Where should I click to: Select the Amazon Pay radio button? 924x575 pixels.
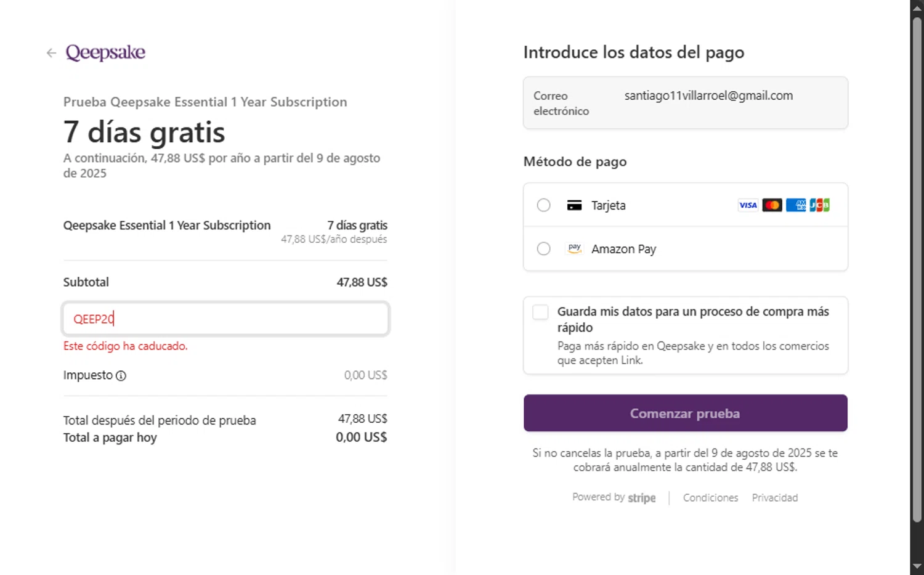[x=543, y=248]
